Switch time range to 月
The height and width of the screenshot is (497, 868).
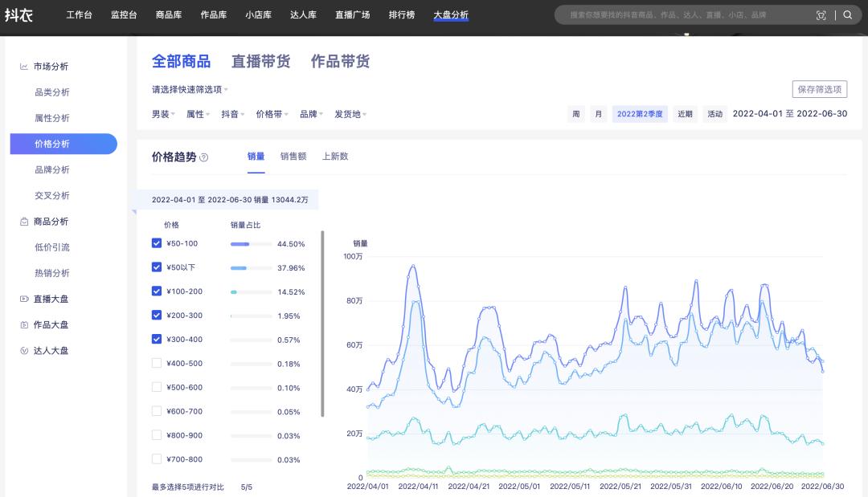pos(598,114)
